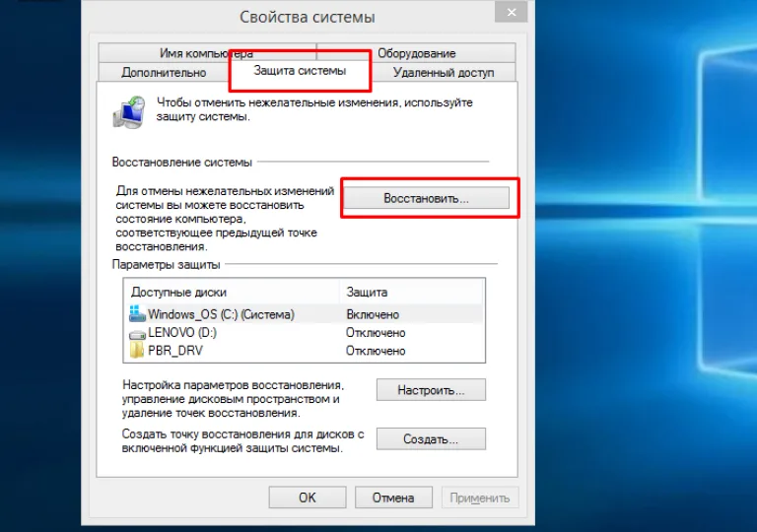
Task: Switch to the Дополнительно tab
Action: [x=164, y=73]
